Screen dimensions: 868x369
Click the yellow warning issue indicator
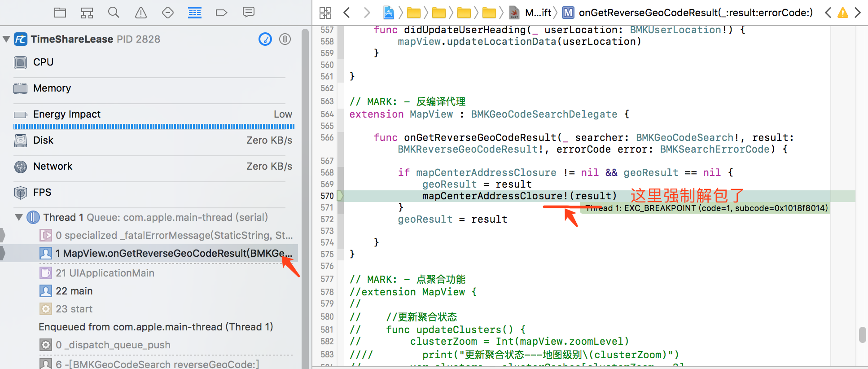click(843, 13)
